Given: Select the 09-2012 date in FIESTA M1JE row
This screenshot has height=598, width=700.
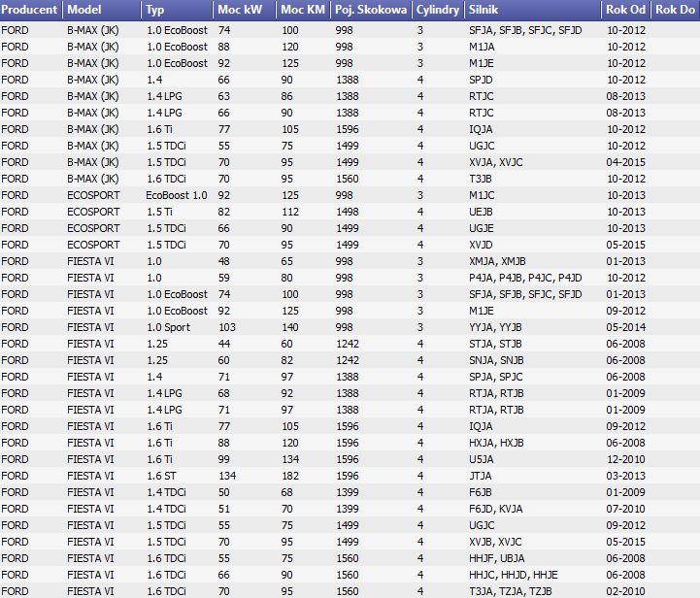Looking at the screenshot, I should (x=625, y=311).
